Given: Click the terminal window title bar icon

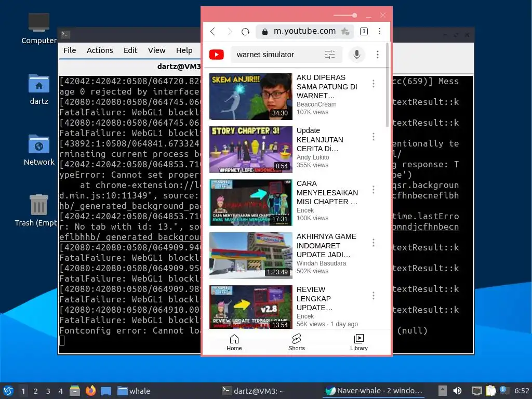Looking at the screenshot, I should coord(65,34).
